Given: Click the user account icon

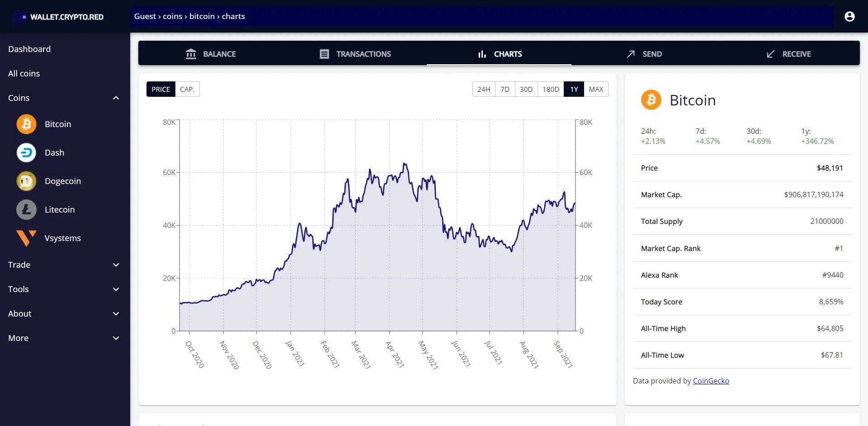Looking at the screenshot, I should 850,16.
